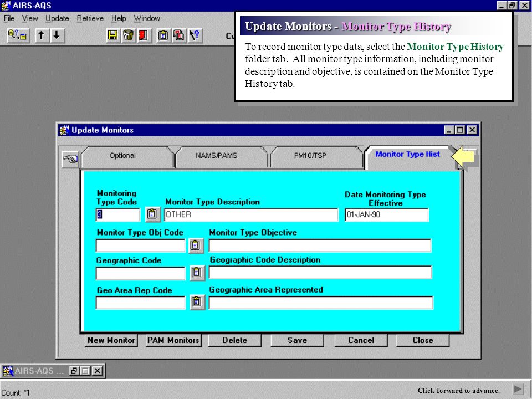Open the Retrieve menu
Viewport: 532px width, 399px height.
point(90,18)
